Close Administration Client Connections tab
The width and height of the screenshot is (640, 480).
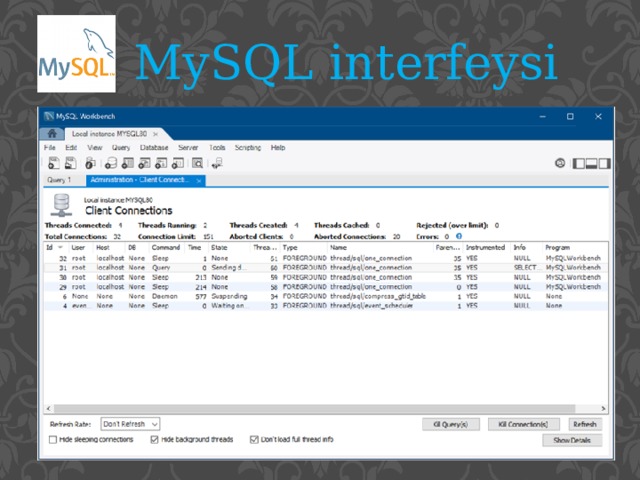(199, 180)
